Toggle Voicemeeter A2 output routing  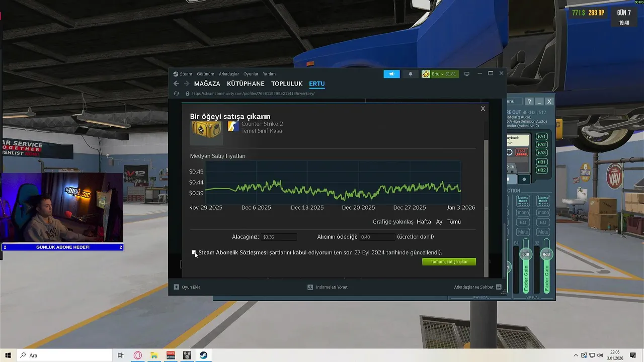542,145
